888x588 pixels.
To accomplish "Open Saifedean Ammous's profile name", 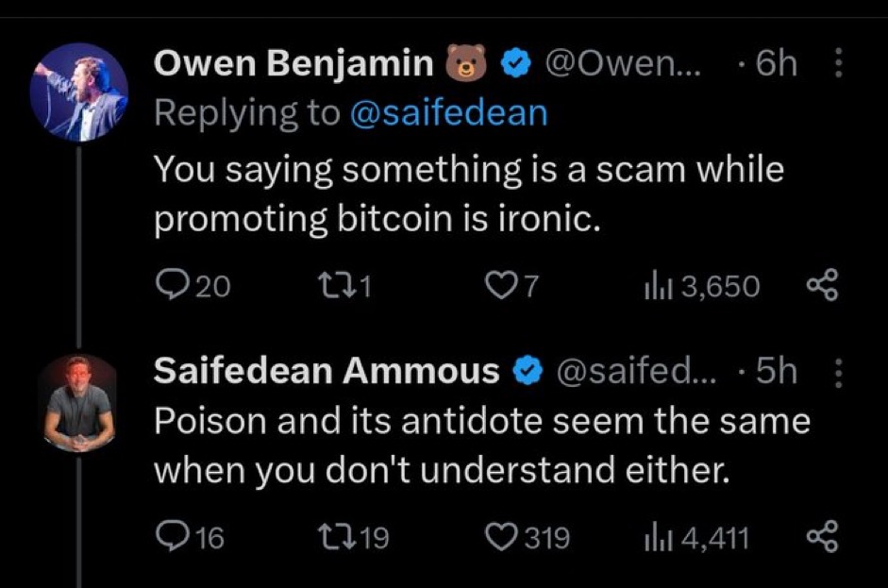I will click(x=326, y=372).
